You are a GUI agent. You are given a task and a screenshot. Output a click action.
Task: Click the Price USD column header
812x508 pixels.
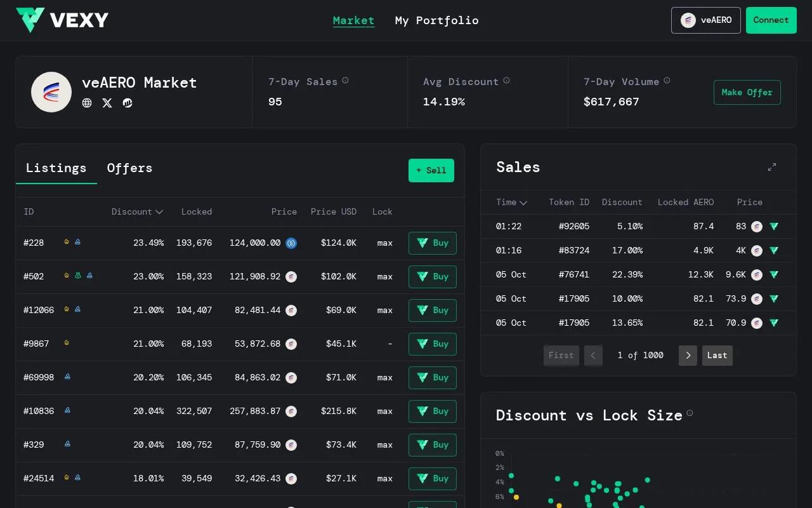click(334, 212)
